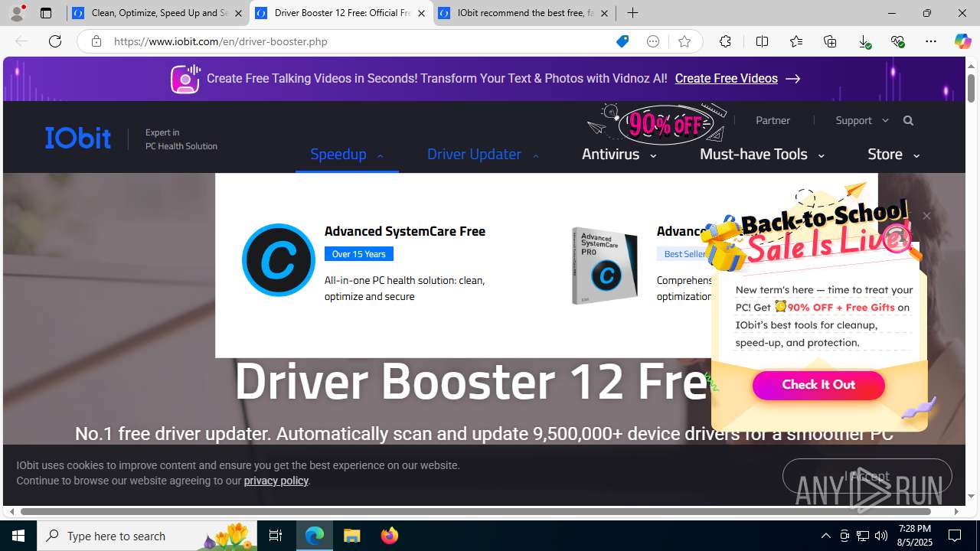Open the site search magnifier icon
The width and height of the screenshot is (980, 551).
point(908,120)
